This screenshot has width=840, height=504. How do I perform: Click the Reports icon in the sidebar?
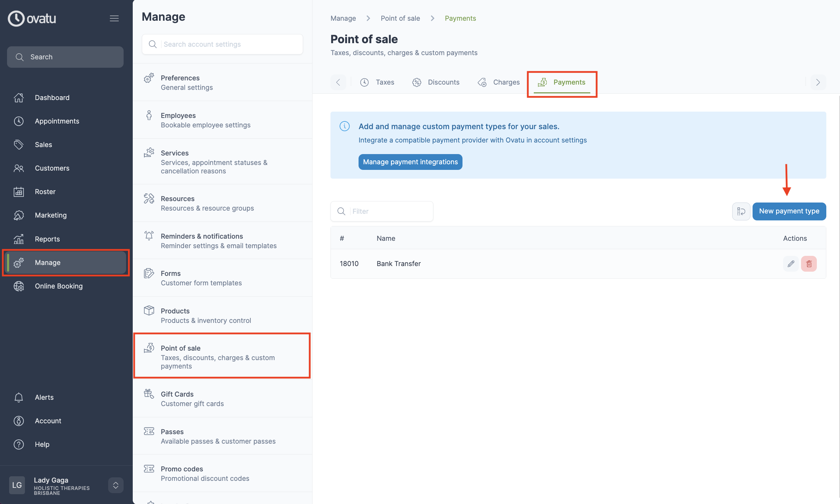(x=19, y=239)
